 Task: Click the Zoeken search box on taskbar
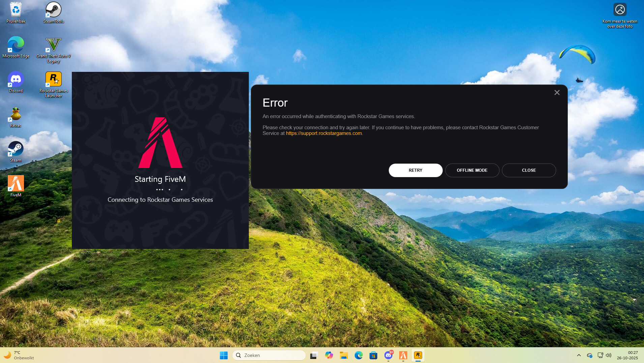point(269,355)
